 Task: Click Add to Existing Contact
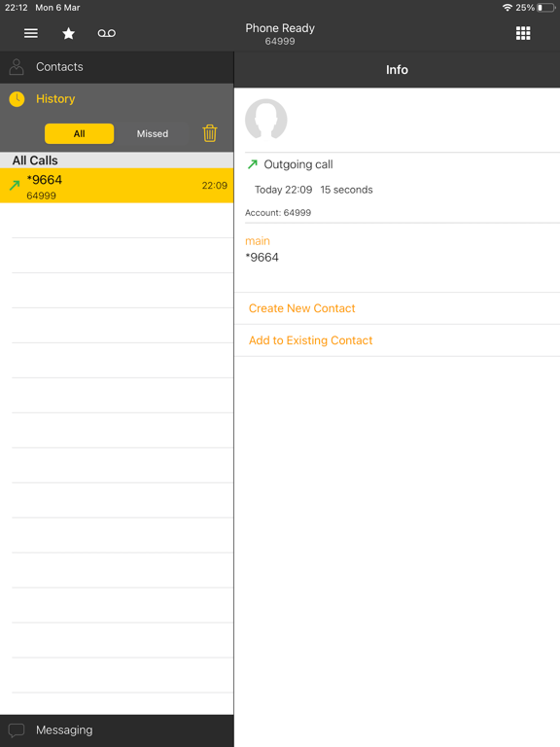pos(310,340)
